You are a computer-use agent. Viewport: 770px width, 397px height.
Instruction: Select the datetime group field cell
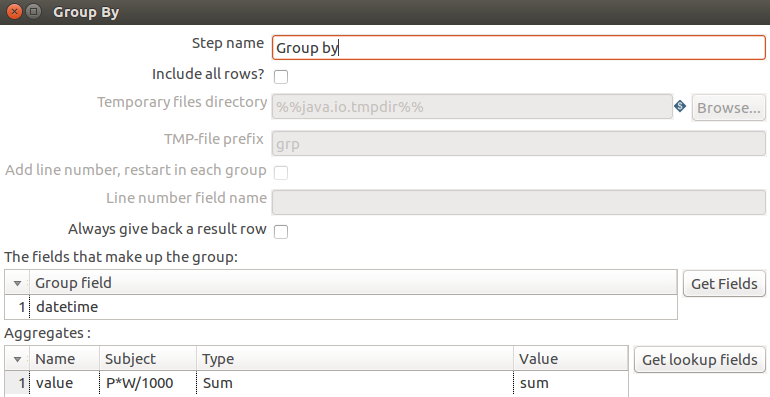[x=354, y=307]
